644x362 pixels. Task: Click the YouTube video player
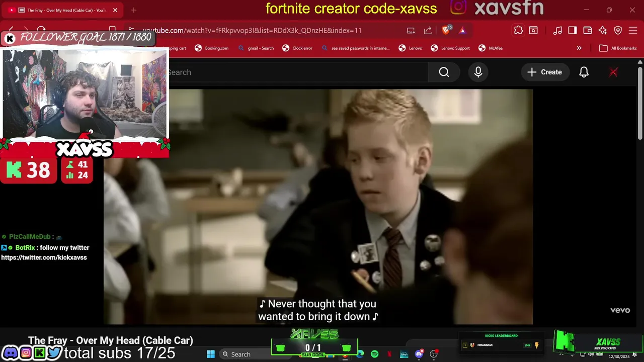(x=318, y=207)
